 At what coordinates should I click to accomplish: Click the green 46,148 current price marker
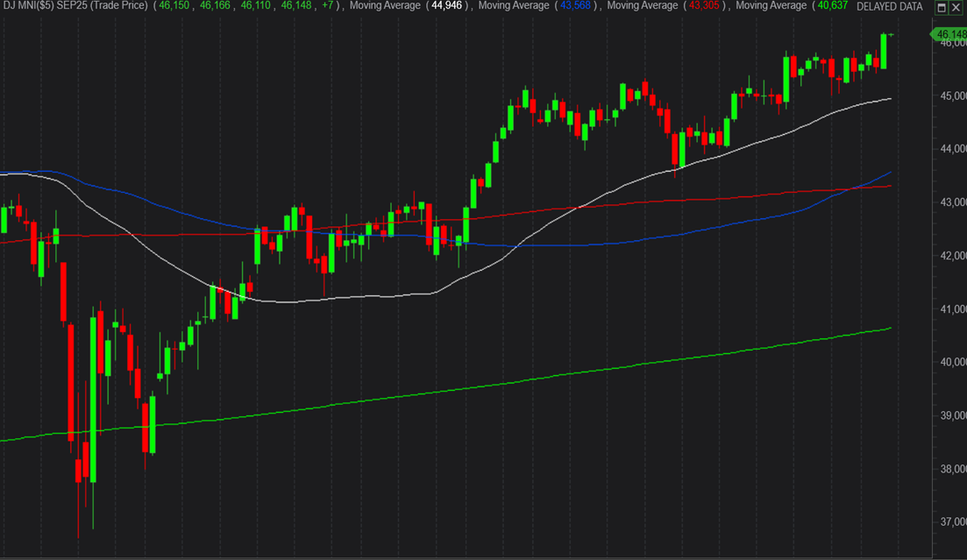[949, 35]
